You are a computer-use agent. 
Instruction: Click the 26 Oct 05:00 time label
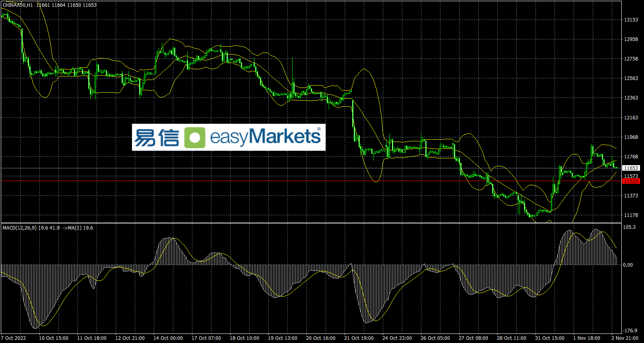tap(435, 338)
